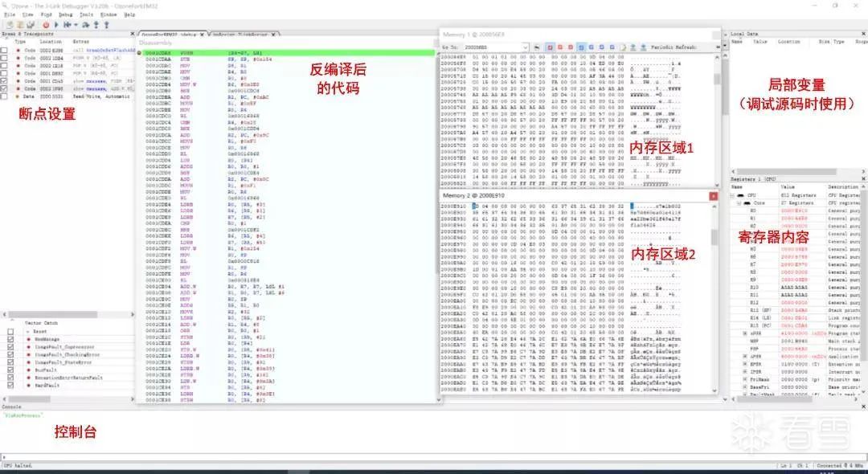
Task: Open the Go To address dropdown arrow
Action: (x=526, y=47)
